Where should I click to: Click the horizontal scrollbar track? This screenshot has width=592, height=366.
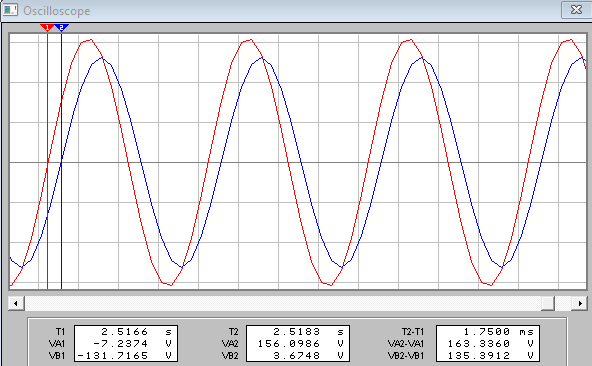click(x=282, y=303)
